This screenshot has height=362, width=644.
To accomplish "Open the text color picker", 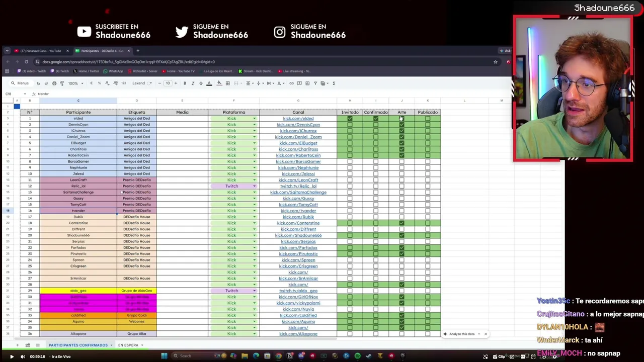I will [x=209, y=83].
